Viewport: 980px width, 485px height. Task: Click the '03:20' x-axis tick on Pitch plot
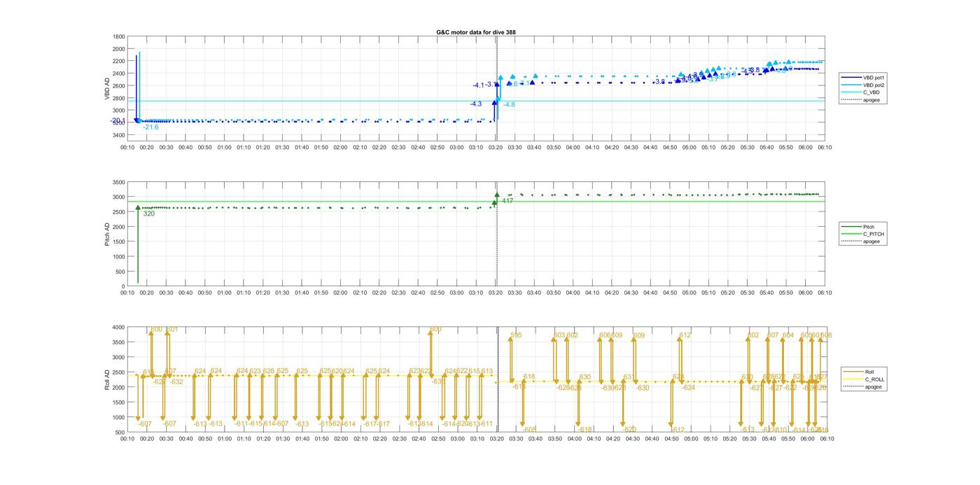coord(496,293)
